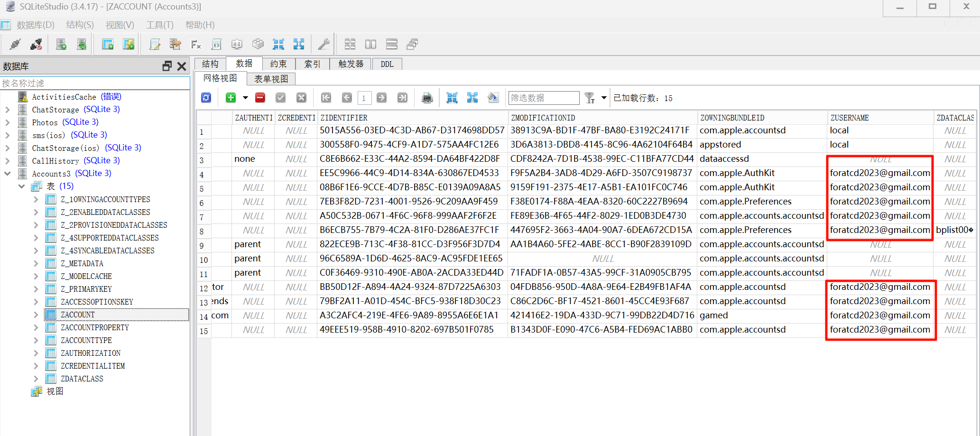Open the insert row dropdown arrow
The width and height of the screenshot is (980, 436).
(245, 98)
